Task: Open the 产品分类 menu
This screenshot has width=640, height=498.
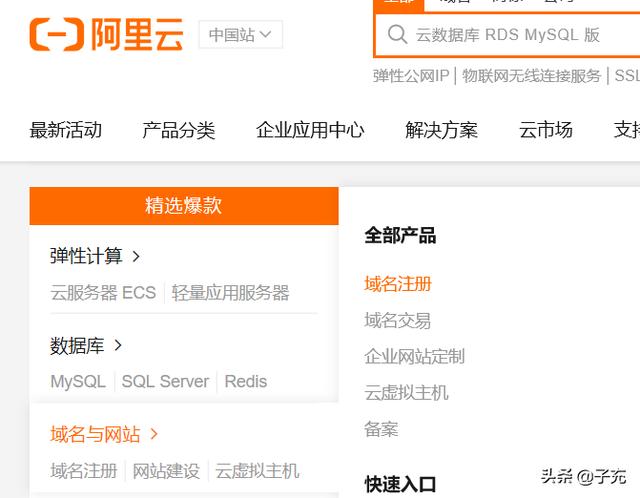Action: pos(179,130)
